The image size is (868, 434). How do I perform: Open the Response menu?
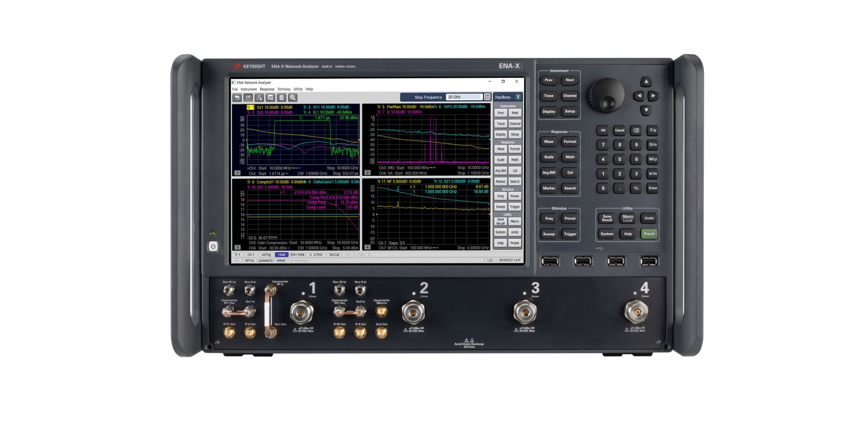click(267, 89)
